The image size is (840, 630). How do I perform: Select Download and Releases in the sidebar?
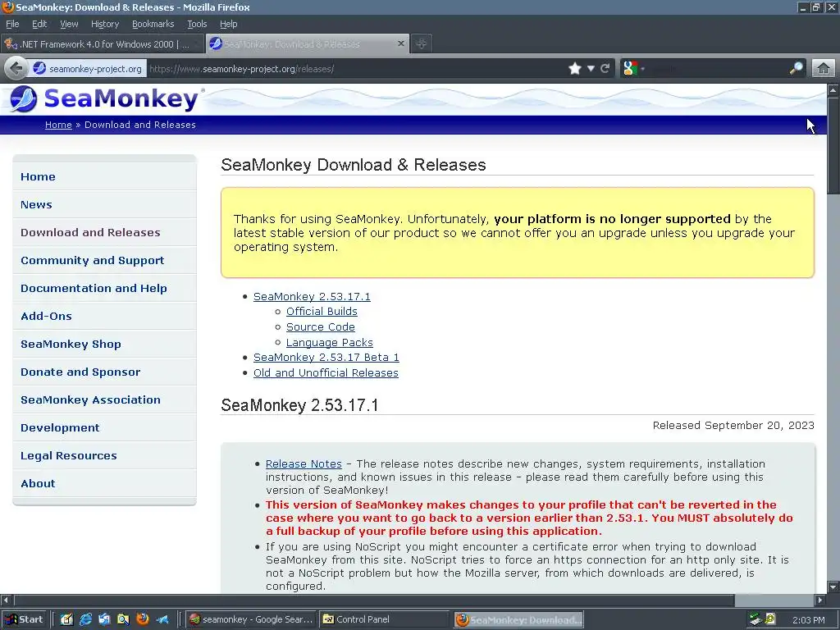pos(90,232)
